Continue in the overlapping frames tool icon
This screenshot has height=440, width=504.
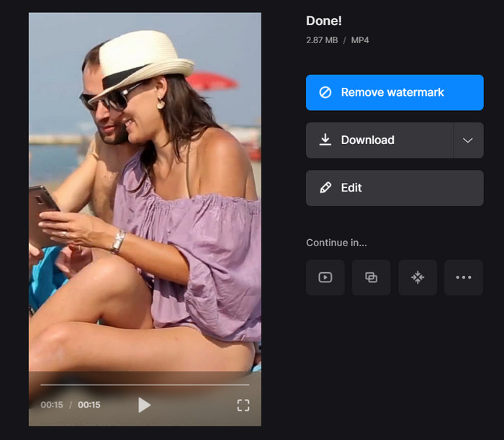(x=372, y=278)
